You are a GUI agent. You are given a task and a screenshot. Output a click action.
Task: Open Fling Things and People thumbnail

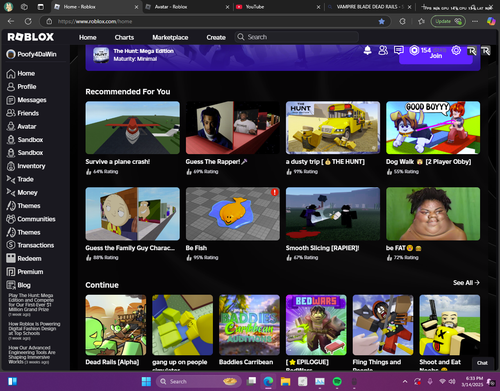point(383,325)
